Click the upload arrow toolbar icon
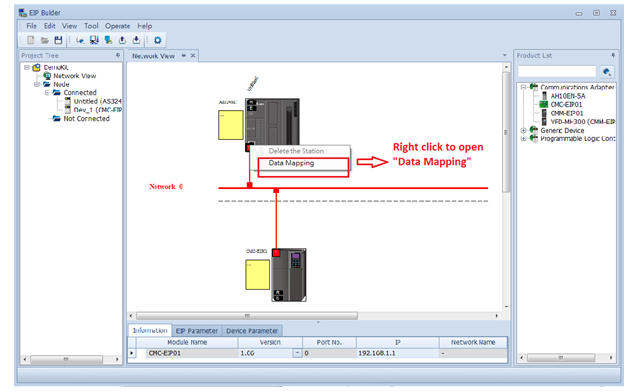 [x=123, y=40]
